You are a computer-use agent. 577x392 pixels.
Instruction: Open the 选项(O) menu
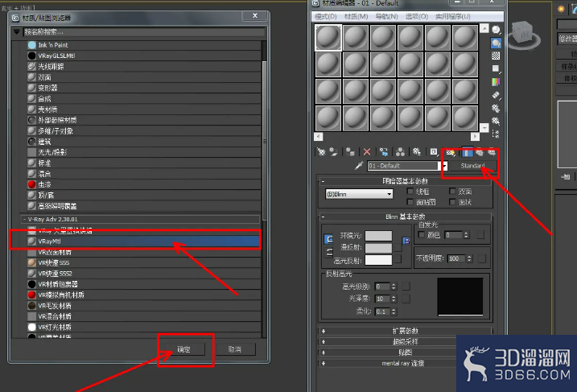(417, 17)
